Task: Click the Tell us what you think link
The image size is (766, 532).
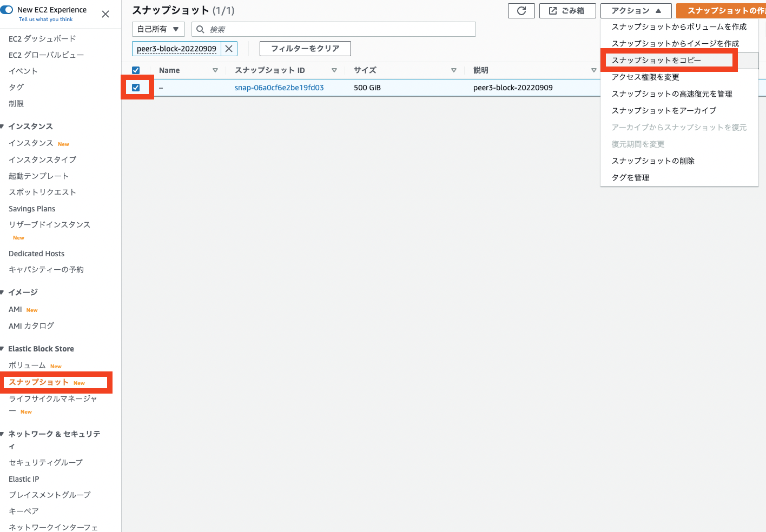Action: coord(45,19)
